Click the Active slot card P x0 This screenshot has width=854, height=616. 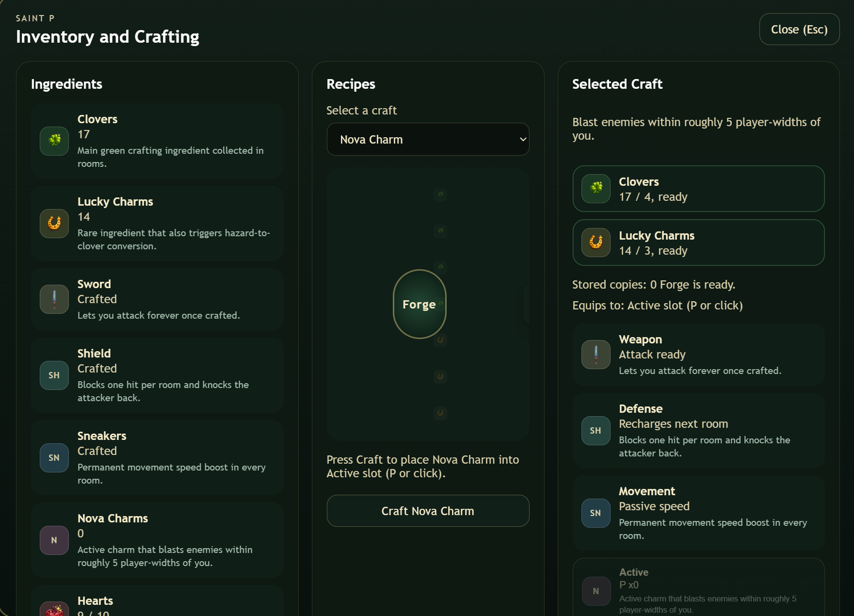pyautogui.click(x=698, y=588)
